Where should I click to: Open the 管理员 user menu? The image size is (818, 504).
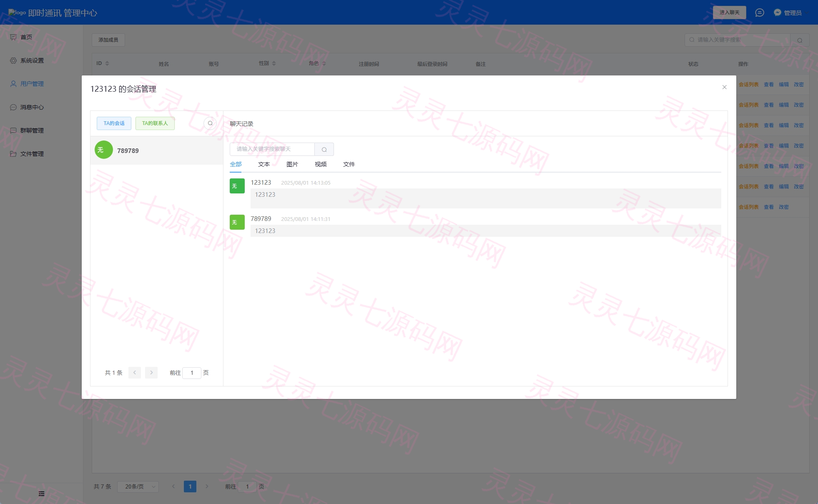788,13
